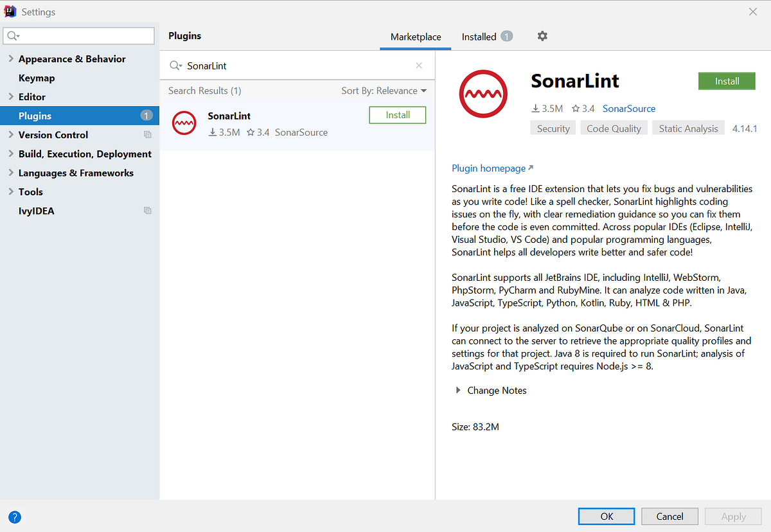Viewport: 771px width, 532px height.
Task: Click the settings search field
Action: 78,35
